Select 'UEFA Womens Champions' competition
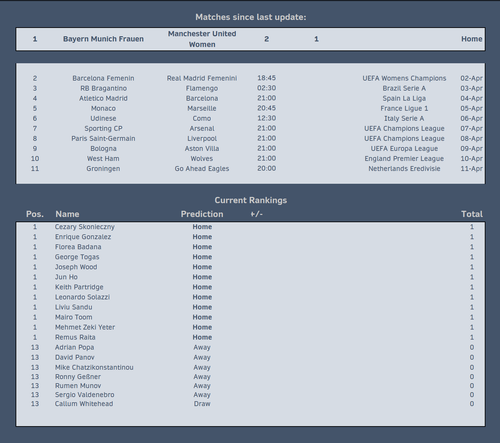The image size is (500, 443). tap(404, 78)
